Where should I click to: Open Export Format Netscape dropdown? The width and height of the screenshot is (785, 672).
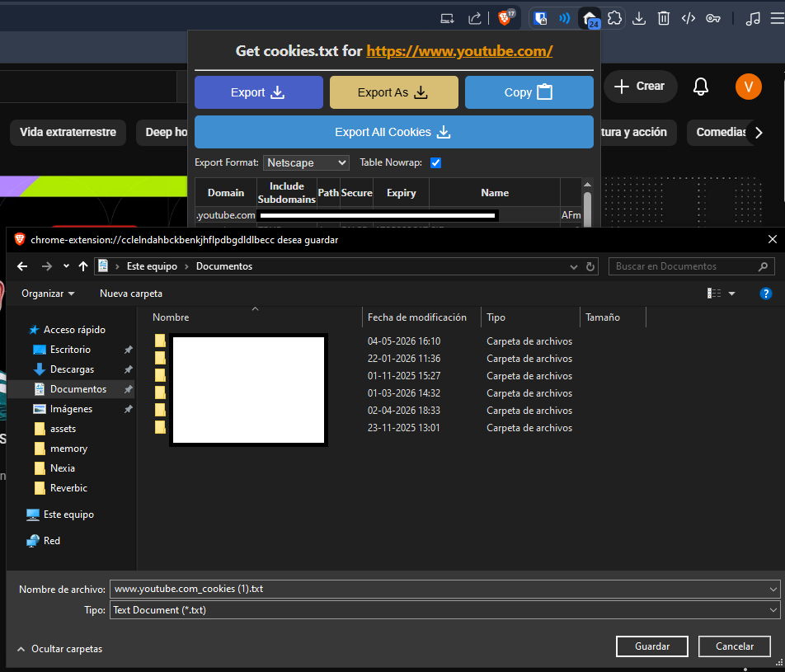306,162
